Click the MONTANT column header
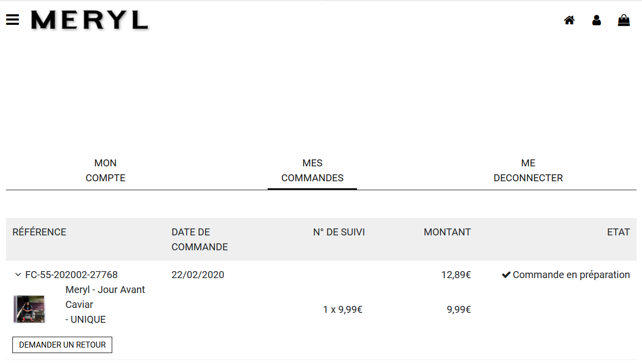Viewport: 642px width, 364px height. pyautogui.click(x=447, y=232)
